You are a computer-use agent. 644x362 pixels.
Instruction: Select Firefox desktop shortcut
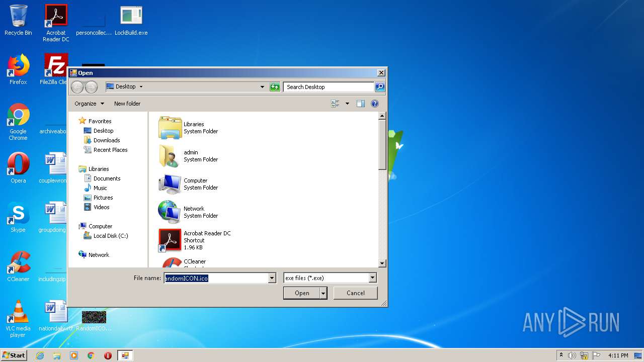pyautogui.click(x=18, y=69)
